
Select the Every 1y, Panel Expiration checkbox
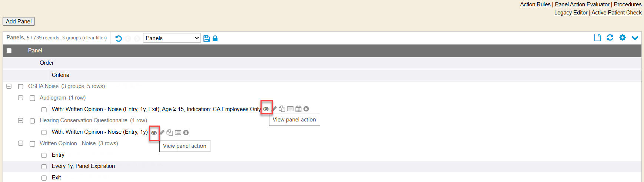(44, 167)
